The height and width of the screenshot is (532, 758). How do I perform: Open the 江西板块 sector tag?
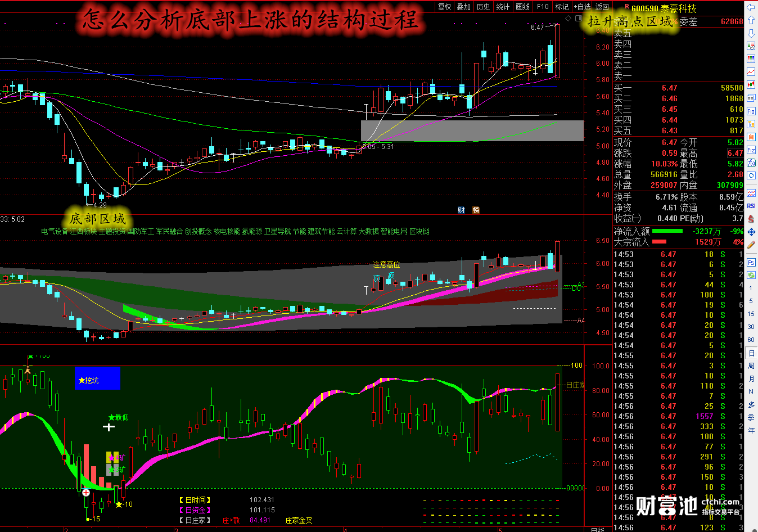point(83,232)
